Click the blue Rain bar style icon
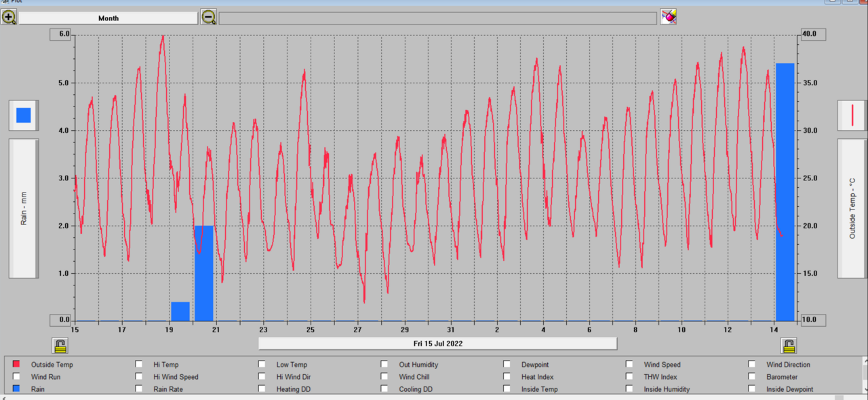Screen dimensions: 868x400 24,115
